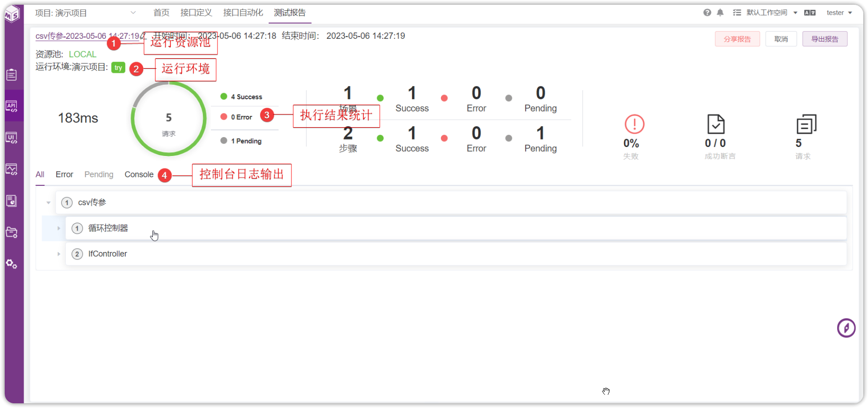Click the 导出报告 button
Viewport: 868px width, 408px height.
825,39
